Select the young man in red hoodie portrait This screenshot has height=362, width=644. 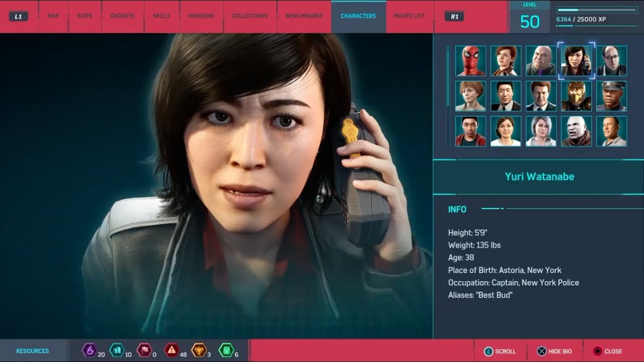point(470,131)
